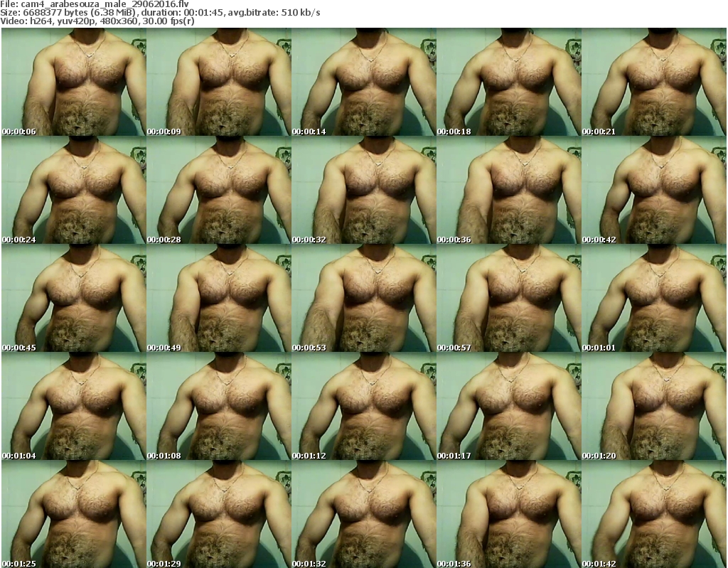This screenshot has height=568, width=728.
Task: Select the thumbnail timestamped 00:00:06
Action: [74, 82]
